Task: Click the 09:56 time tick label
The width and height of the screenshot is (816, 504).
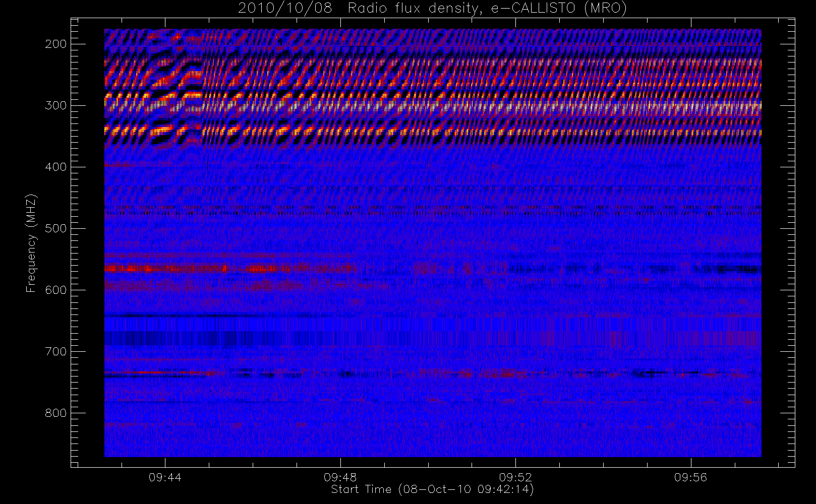Action: [x=690, y=477]
